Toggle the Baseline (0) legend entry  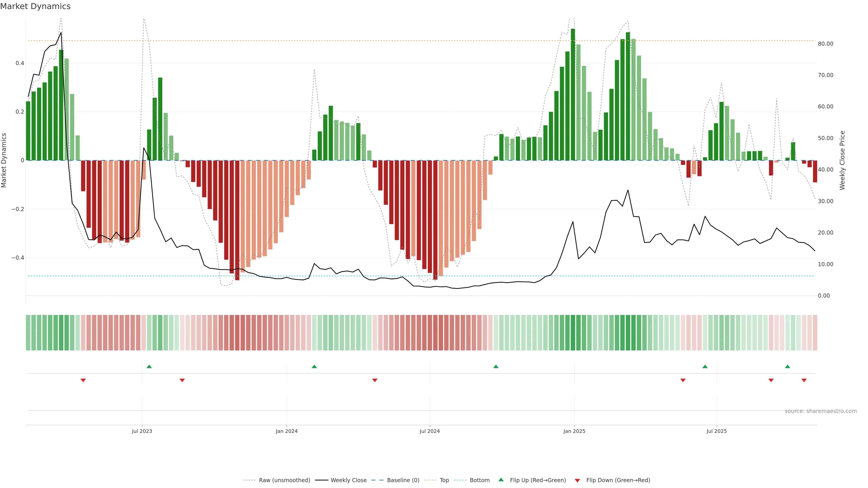[x=403, y=480]
